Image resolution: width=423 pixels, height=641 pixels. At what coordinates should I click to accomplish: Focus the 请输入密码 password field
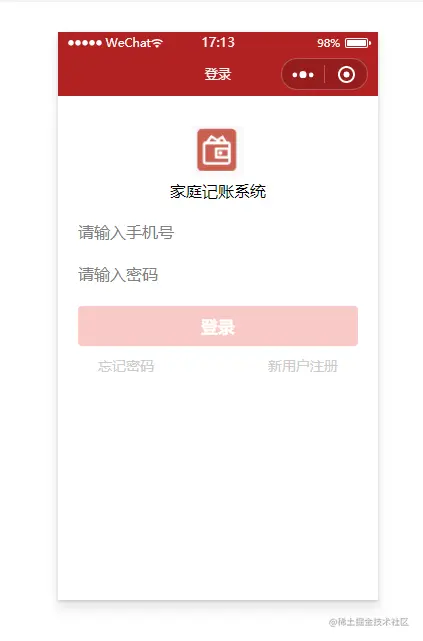coord(218,275)
